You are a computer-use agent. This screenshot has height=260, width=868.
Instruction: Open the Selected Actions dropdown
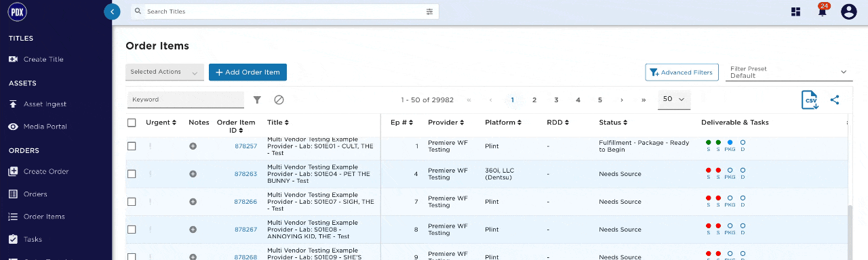click(x=165, y=72)
